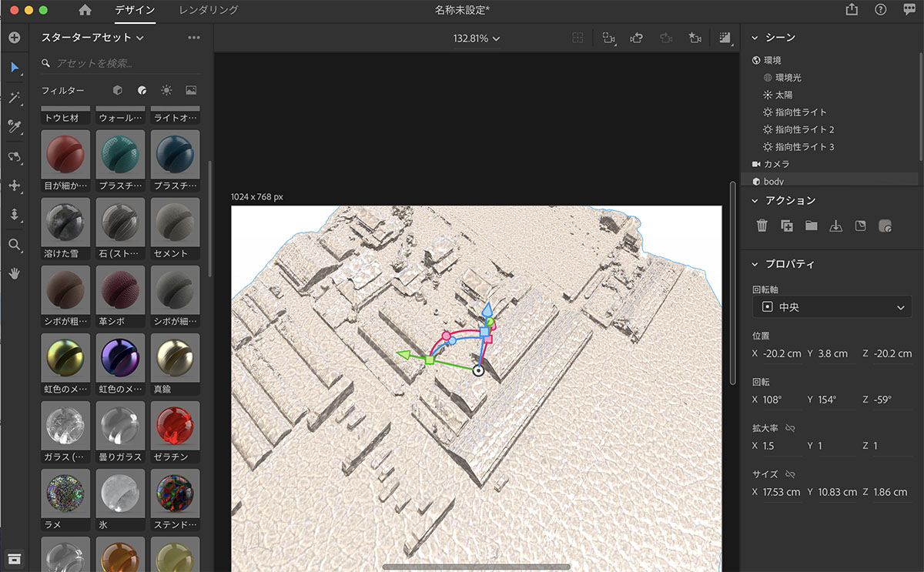Click the duplicate icon in Actions
Viewport: 924px width, 572px height.
click(787, 226)
